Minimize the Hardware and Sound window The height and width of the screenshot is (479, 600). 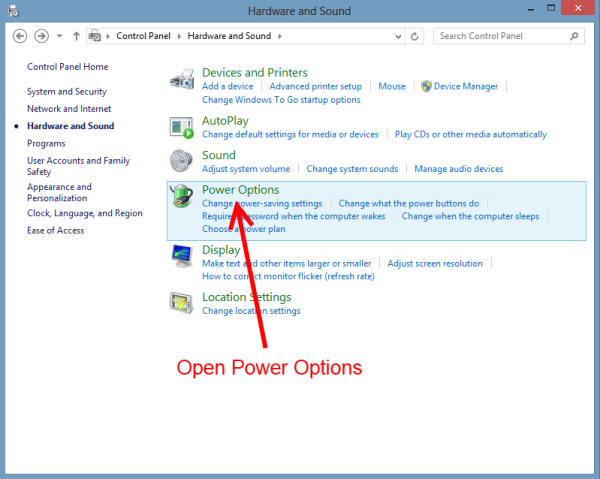click(x=531, y=9)
